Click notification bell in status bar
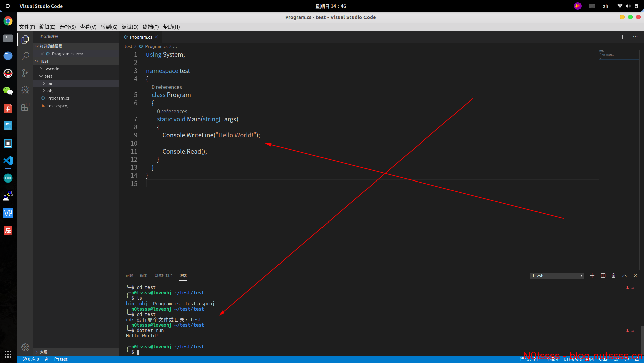 coord(637,359)
